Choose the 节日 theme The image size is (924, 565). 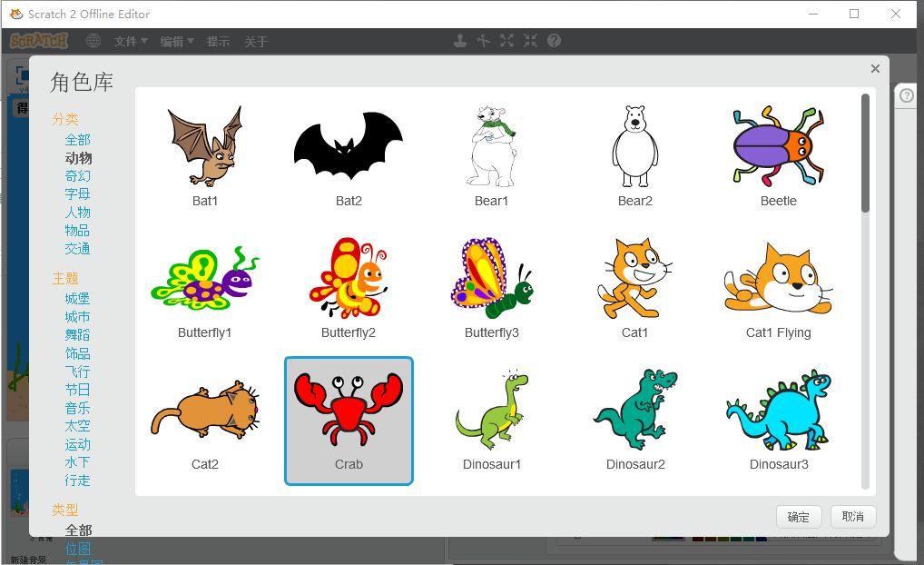tap(78, 390)
